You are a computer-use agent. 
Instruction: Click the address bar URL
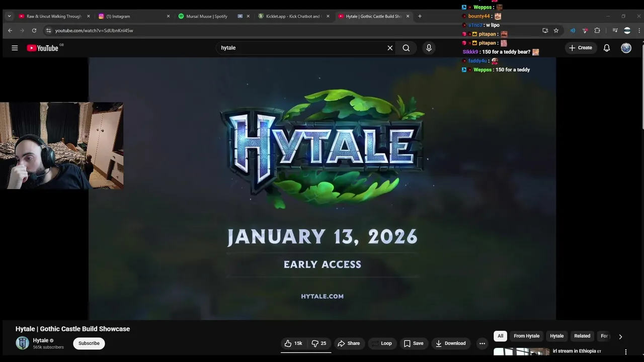(x=94, y=31)
